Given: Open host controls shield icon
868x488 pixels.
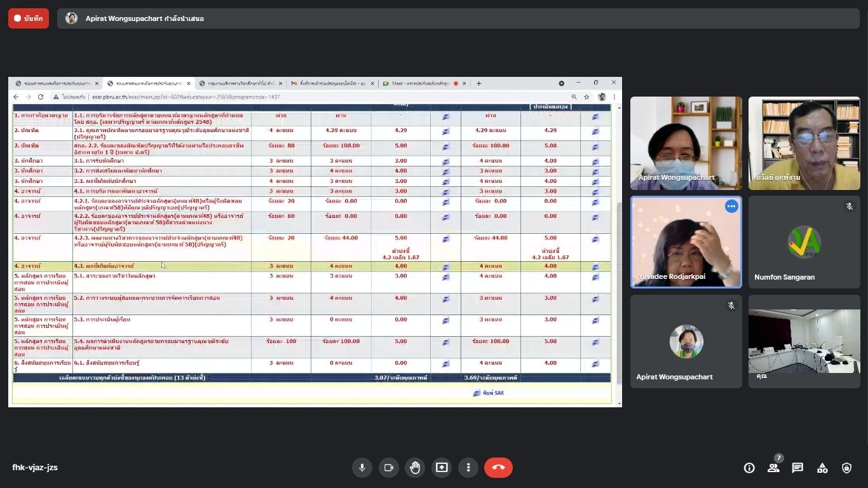Looking at the screenshot, I should pyautogui.click(x=846, y=468).
